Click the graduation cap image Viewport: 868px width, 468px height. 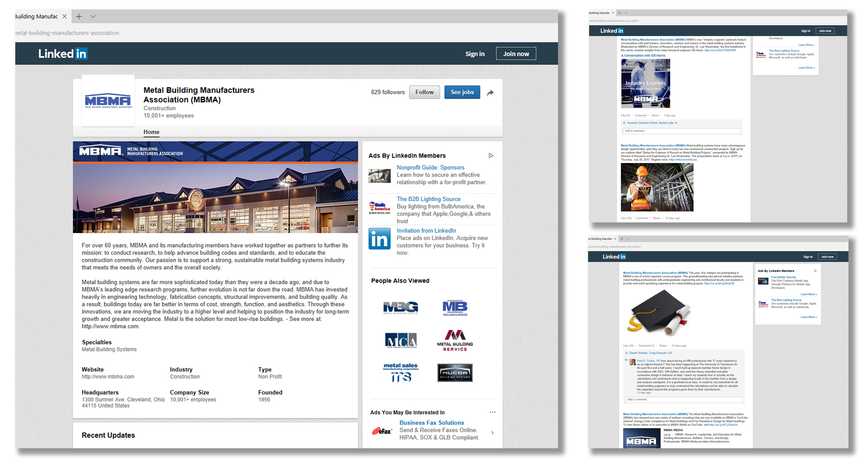click(x=659, y=313)
